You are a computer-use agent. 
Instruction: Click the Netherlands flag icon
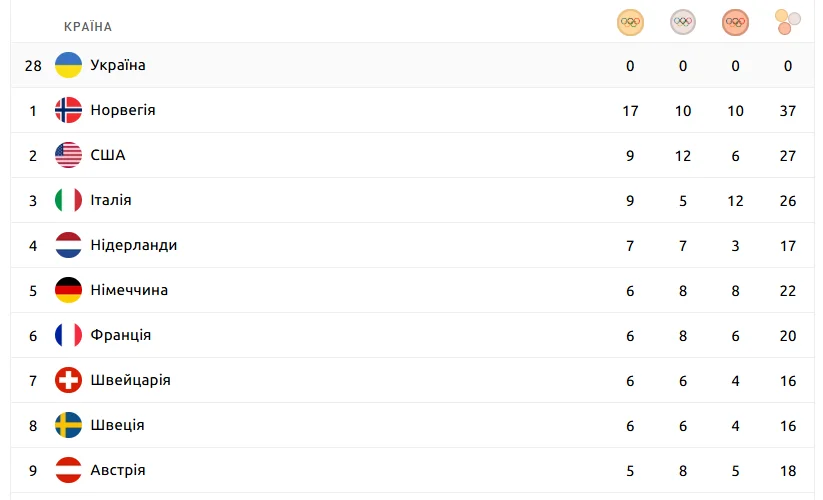68,246
